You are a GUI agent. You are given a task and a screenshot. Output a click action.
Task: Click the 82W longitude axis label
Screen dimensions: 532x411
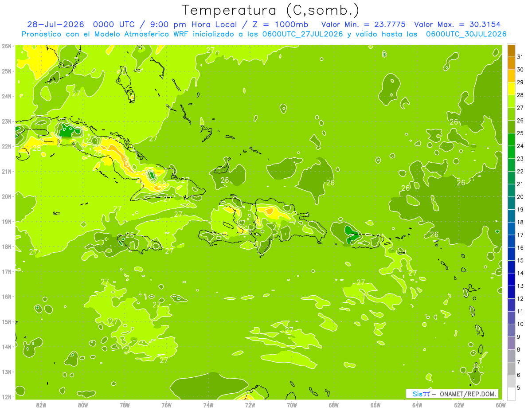point(41,404)
